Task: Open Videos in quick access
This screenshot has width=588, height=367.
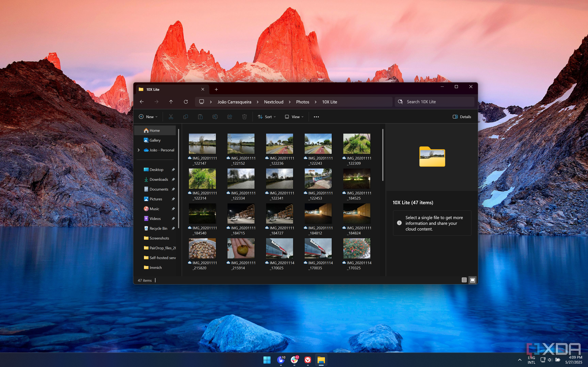Action: click(x=155, y=218)
